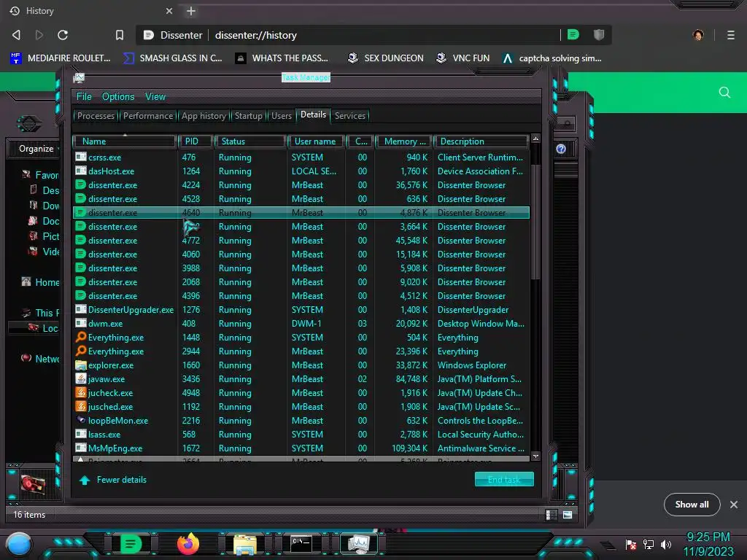Viewport: 747px width, 560px height.
Task: Open the Command Prompt taskbar icon
Action: click(x=301, y=544)
